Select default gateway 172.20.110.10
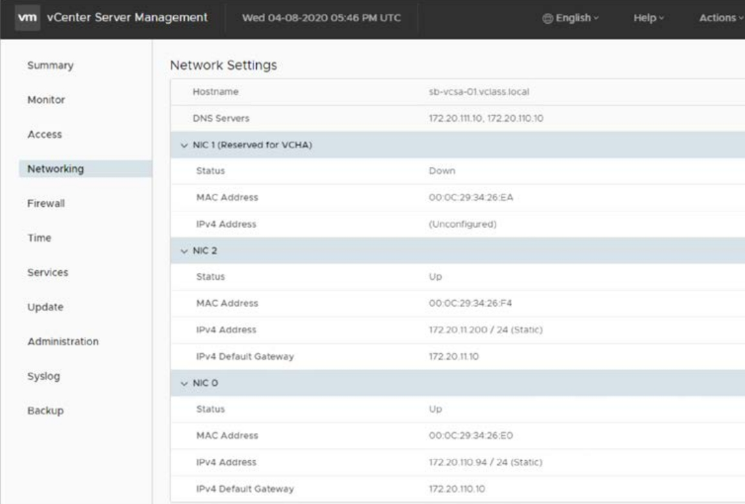The image size is (745, 504). 457,489
